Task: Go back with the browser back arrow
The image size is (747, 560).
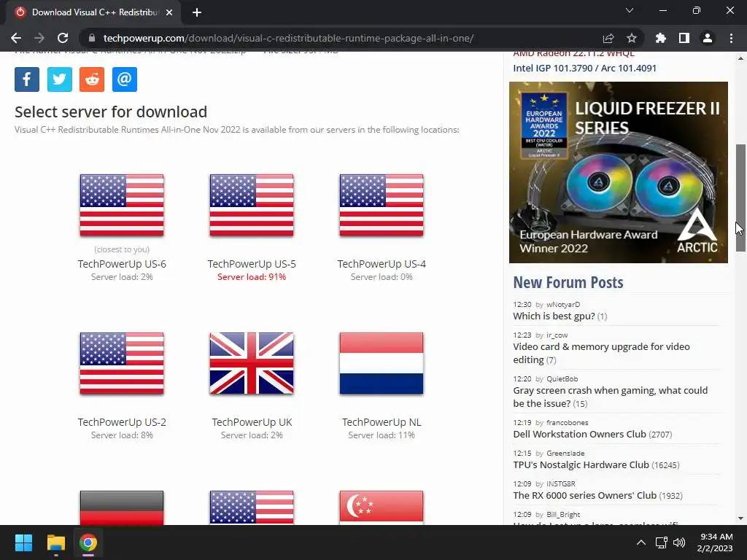Action: [16, 38]
